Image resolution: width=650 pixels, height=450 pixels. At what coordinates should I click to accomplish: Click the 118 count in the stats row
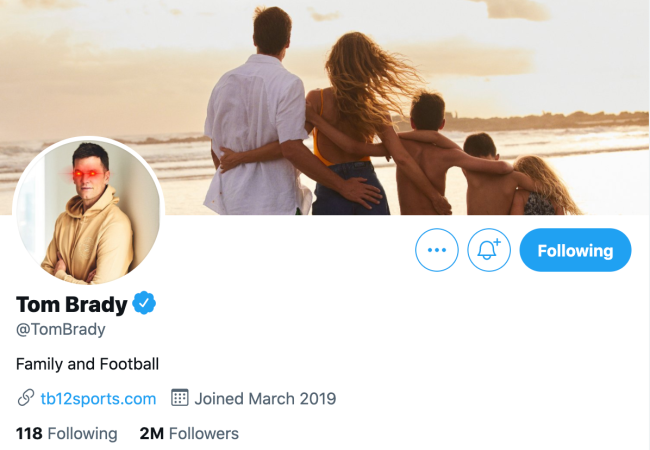coord(29,433)
